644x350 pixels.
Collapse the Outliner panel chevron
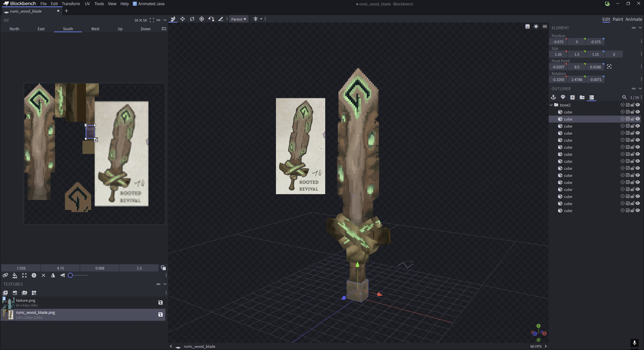tap(640, 89)
